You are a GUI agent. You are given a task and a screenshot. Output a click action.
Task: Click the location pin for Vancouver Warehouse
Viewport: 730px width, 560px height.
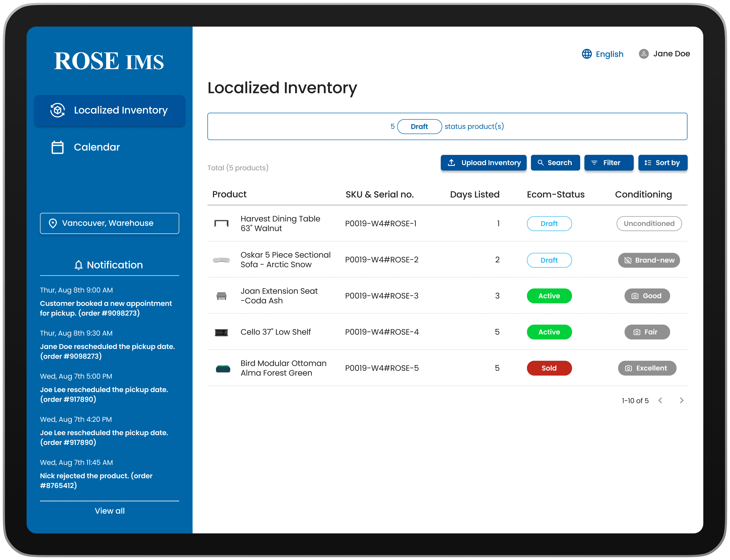coord(53,223)
